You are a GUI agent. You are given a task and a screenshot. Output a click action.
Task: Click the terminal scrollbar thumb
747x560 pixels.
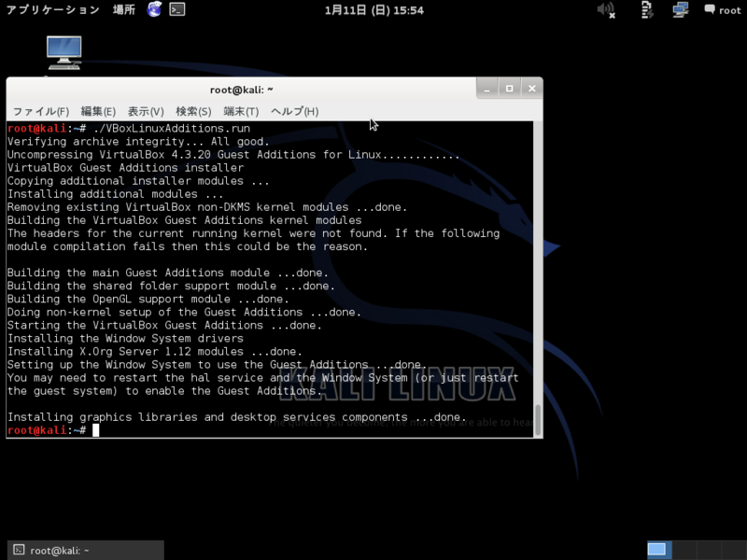coord(538,419)
